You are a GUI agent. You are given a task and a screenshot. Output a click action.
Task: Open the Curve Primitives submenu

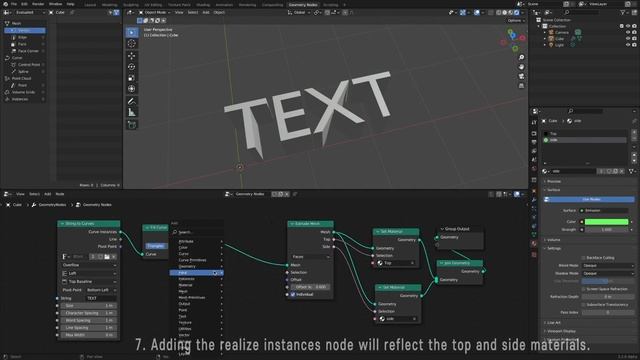197,260
